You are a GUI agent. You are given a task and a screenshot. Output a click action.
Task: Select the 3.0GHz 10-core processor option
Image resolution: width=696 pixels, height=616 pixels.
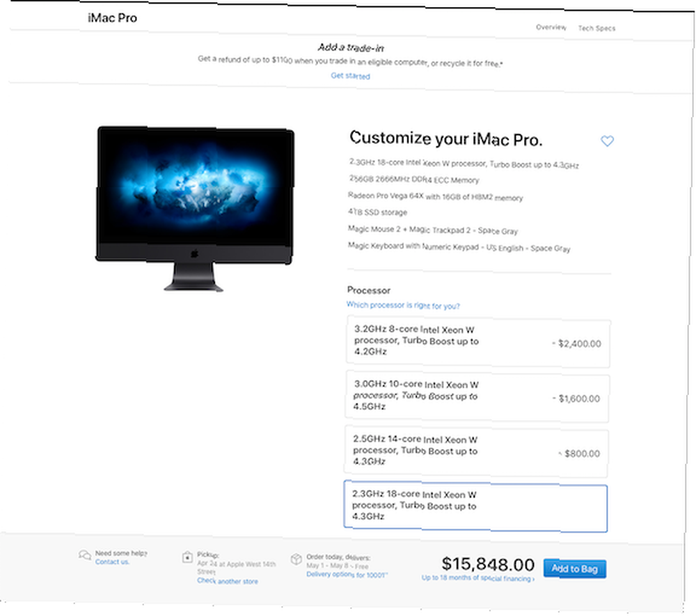pyautogui.click(x=477, y=396)
